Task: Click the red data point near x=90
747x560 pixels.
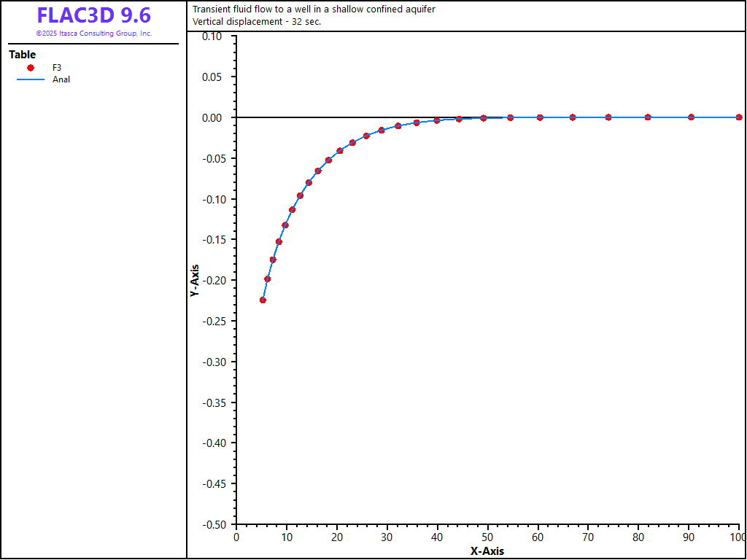Action: coord(691,117)
